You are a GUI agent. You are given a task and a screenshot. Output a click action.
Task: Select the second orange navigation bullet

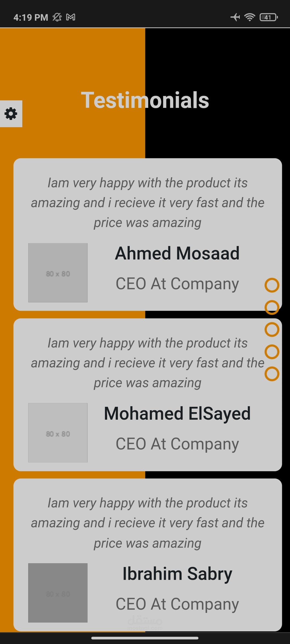coord(272,307)
